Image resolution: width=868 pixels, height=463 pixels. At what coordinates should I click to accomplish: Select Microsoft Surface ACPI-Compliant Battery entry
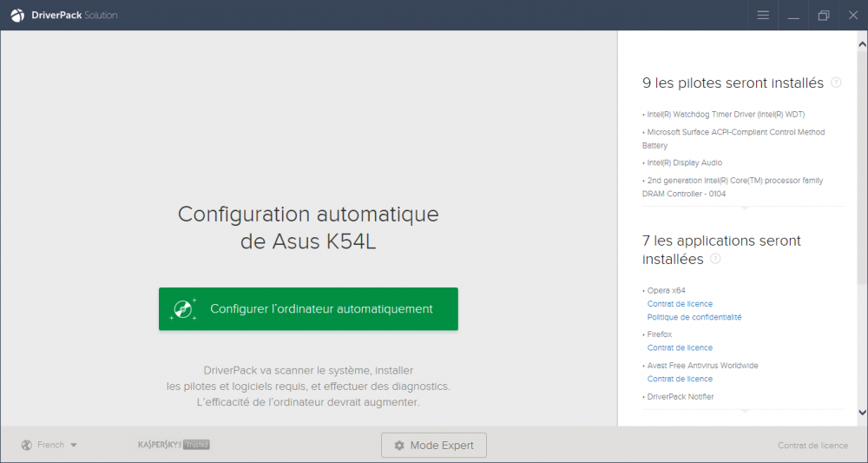733,138
